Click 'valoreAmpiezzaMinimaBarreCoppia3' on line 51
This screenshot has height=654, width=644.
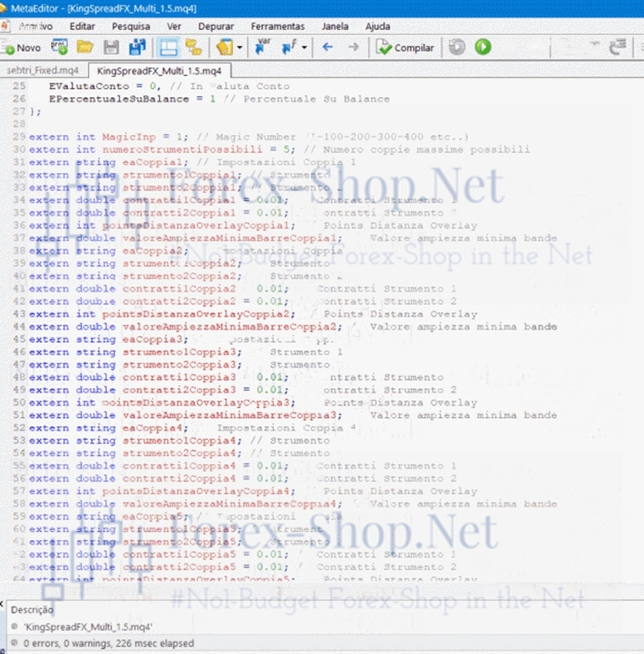(229, 415)
